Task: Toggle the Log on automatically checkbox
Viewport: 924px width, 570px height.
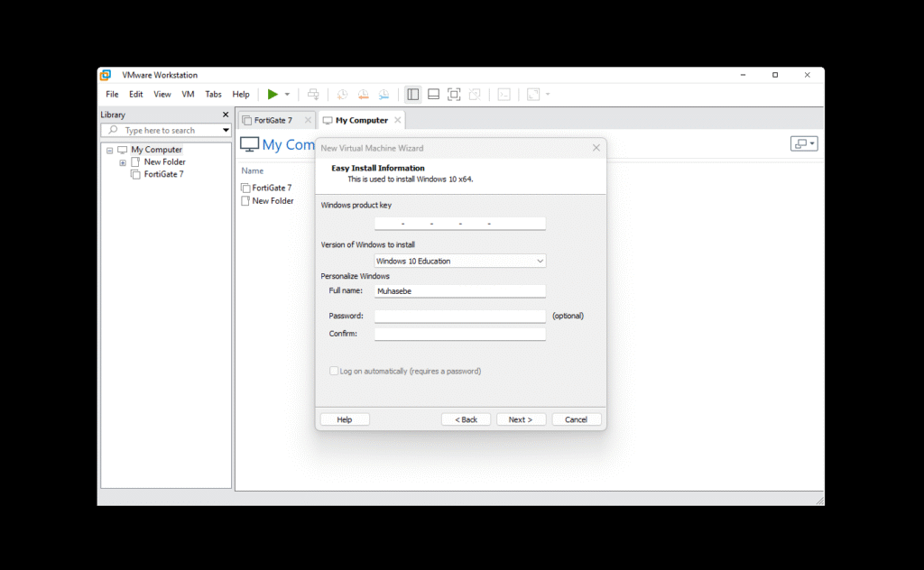Action: 334,371
